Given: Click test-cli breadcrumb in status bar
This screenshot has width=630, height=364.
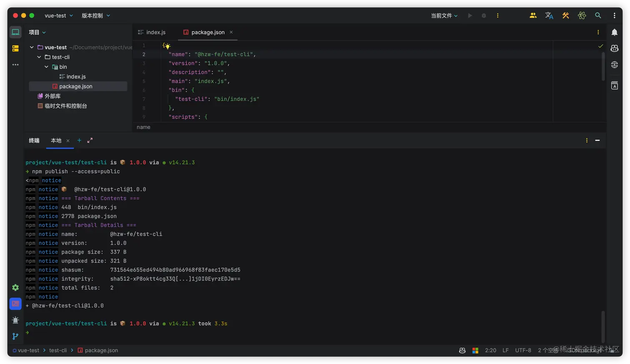Looking at the screenshot, I should (58, 350).
